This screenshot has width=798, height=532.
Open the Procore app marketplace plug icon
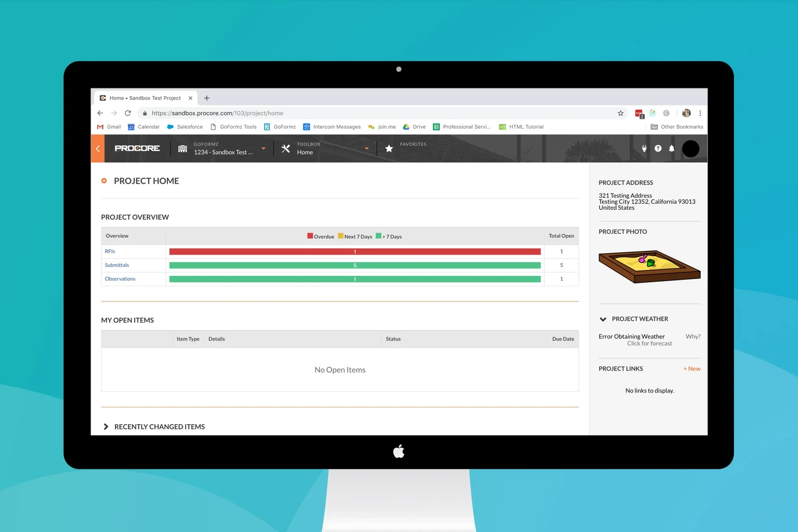(644, 148)
